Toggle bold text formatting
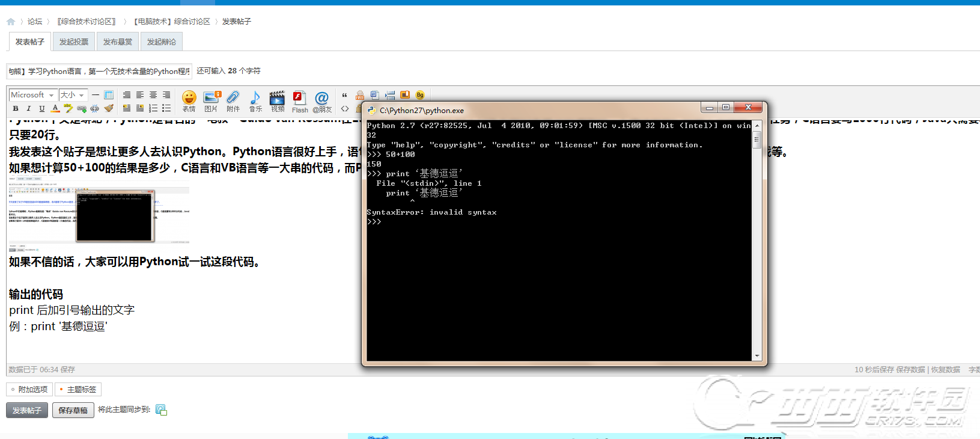Screen dimensions: 980x439 point(16,109)
